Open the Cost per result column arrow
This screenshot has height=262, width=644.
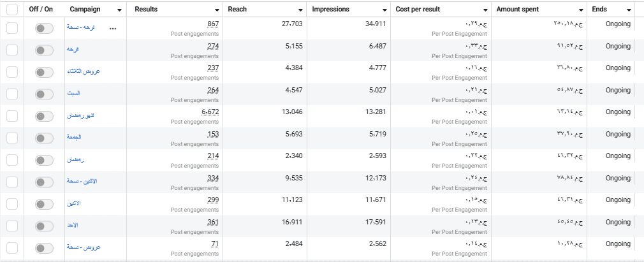pyautogui.click(x=485, y=10)
